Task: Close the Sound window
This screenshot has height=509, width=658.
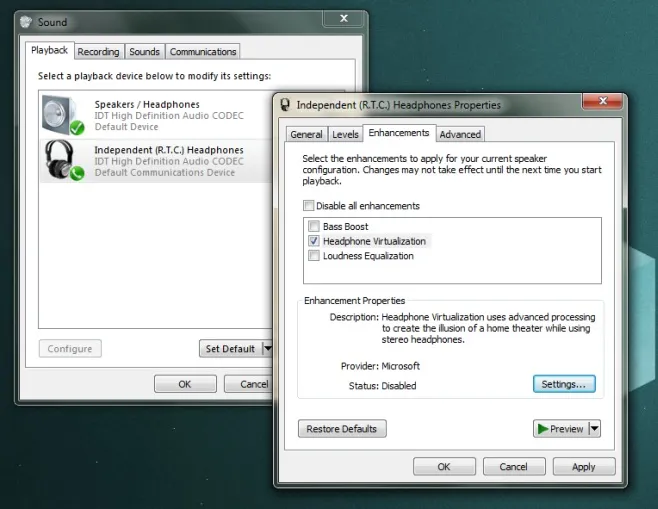Action: [343, 18]
